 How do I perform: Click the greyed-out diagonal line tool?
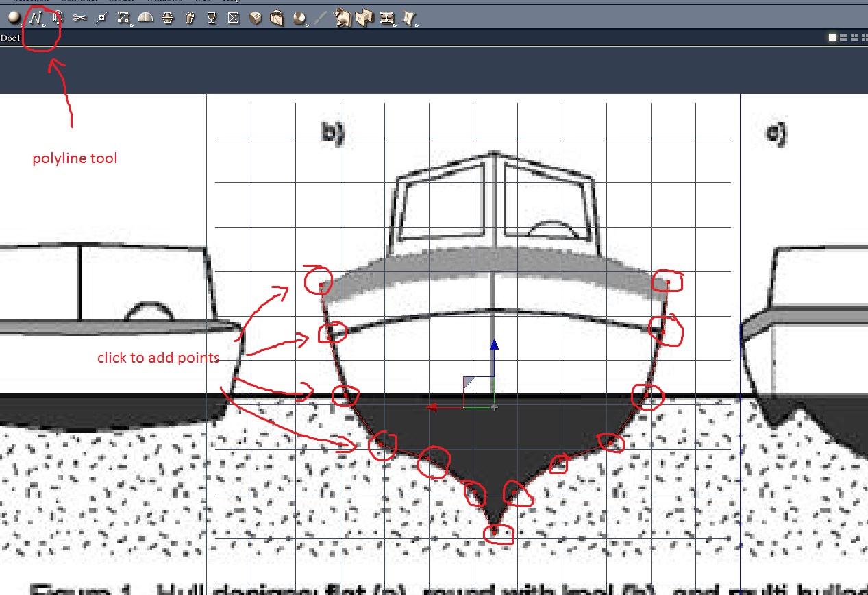pyautogui.click(x=321, y=18)
